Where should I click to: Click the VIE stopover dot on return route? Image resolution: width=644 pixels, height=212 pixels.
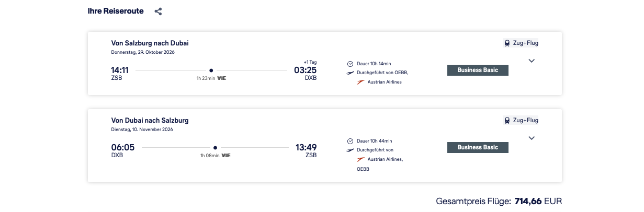pos(215,147)
